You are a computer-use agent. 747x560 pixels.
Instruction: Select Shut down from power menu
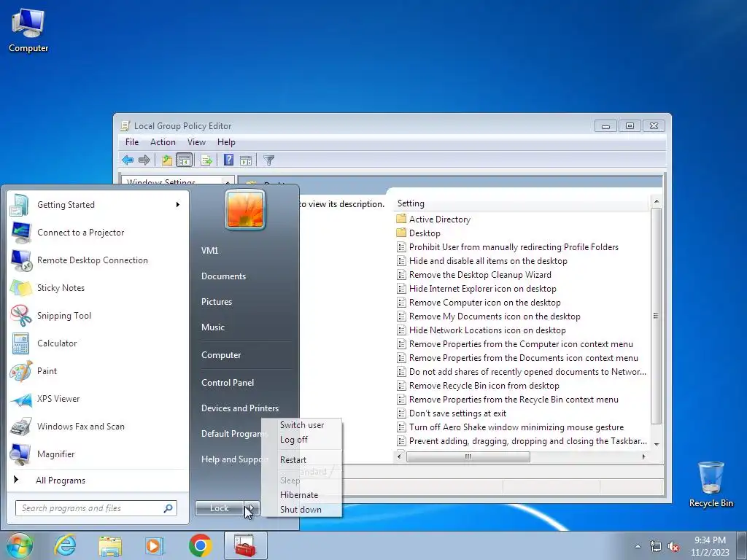point(302,510)
